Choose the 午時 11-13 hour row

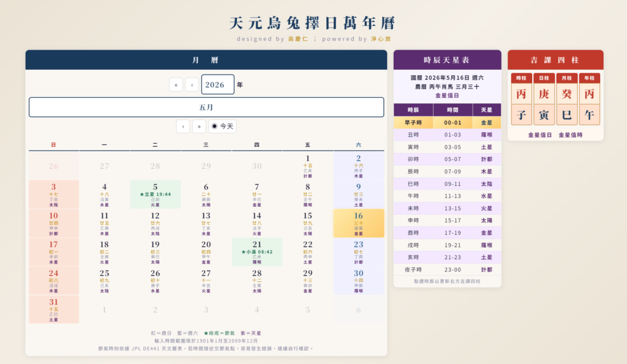pyautogui.click(x=447, y=196)
